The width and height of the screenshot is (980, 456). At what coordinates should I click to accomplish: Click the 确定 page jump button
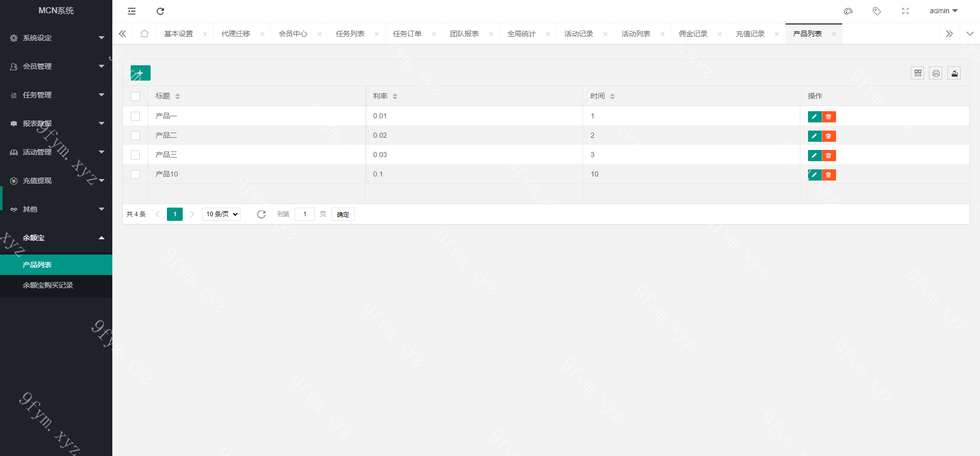(343, 214)
